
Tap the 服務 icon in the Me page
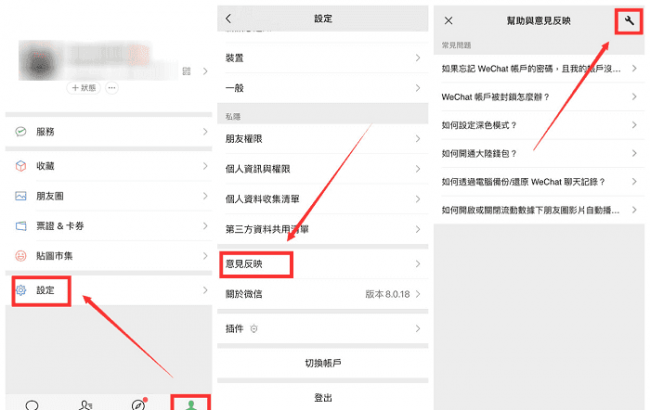pyautogui.click(x=21, y=132)
